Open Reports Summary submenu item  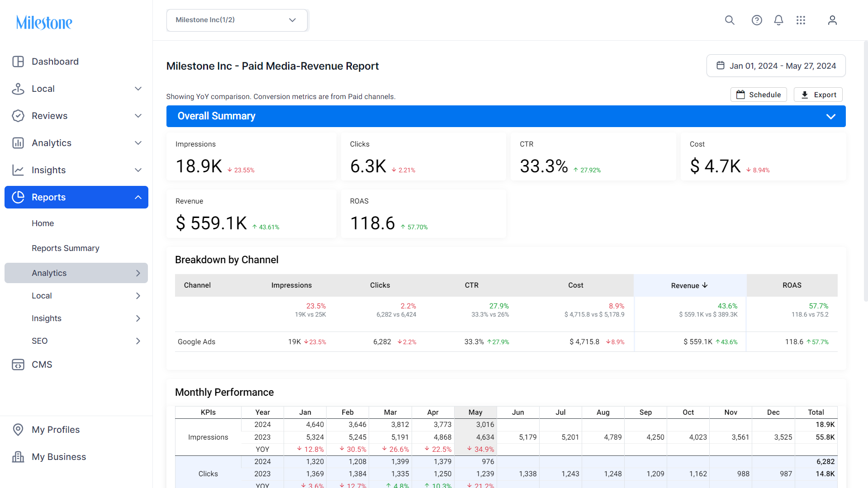click(66, 248)
